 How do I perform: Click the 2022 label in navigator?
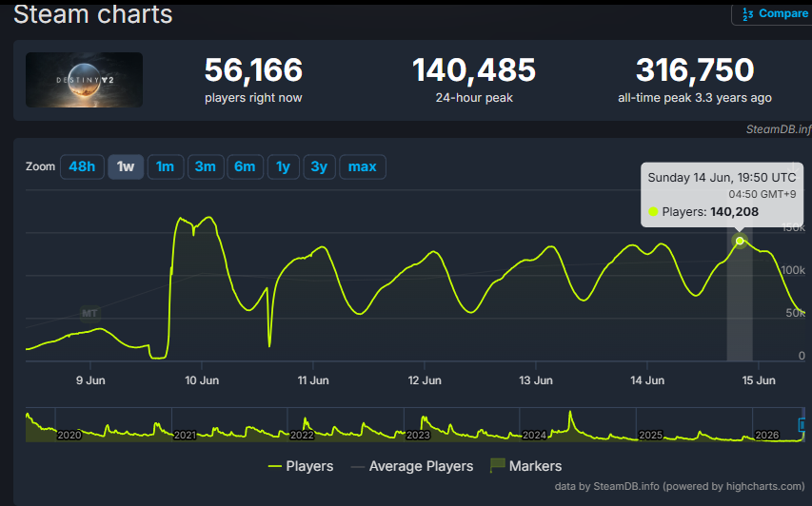click(x=302, y=435)
